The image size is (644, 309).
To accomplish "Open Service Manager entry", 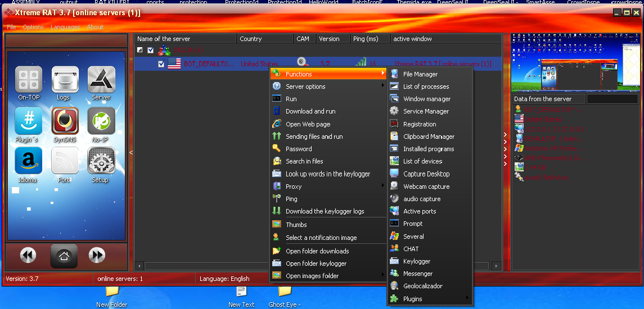I will click(430, 111).
